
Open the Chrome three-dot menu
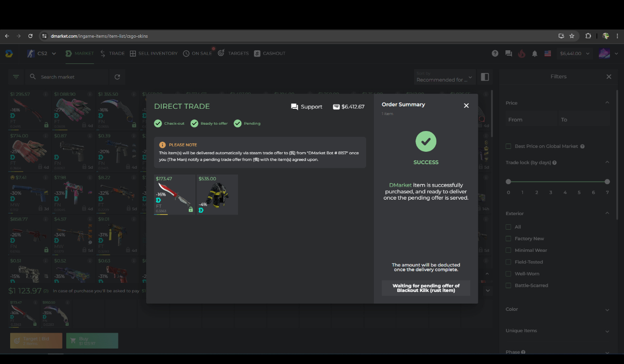click(x=617, y=36)
